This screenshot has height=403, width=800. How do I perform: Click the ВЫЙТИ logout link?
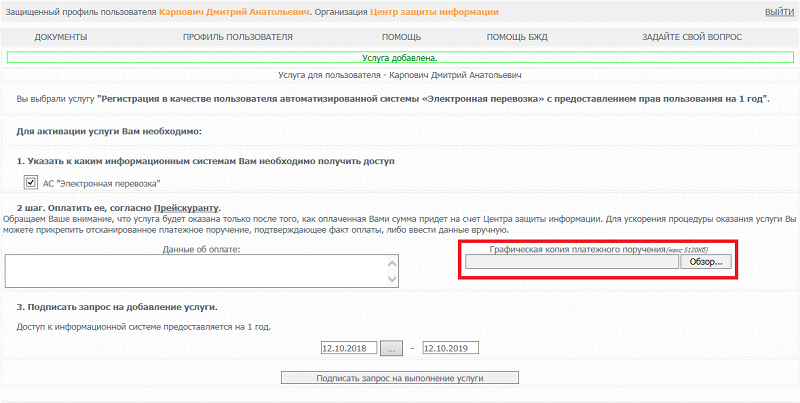(779, 12)
